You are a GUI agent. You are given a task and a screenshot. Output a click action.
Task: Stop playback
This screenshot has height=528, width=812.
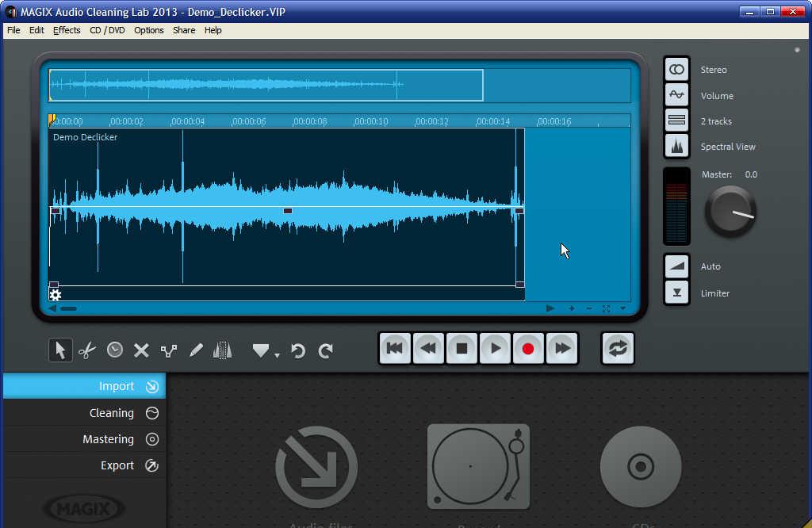pos(462,348)
